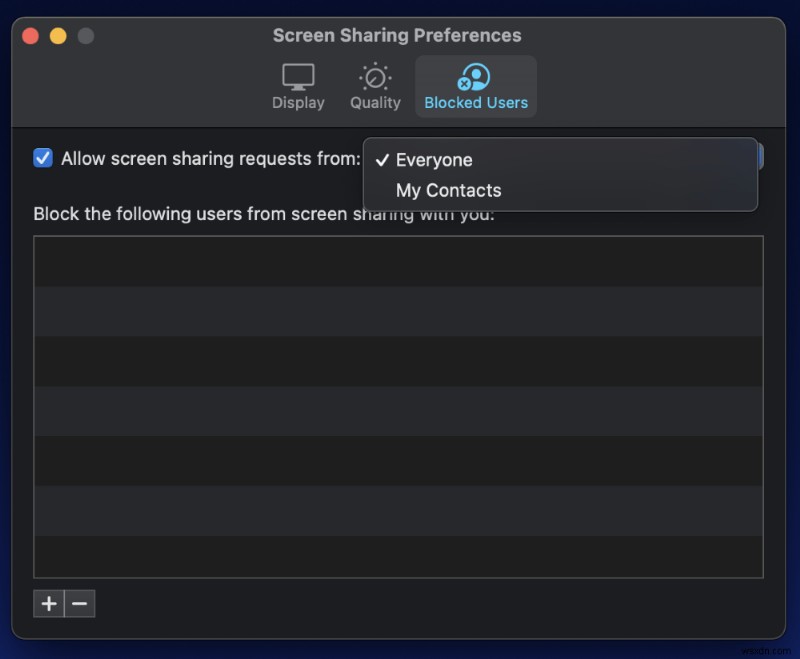Choose My Contacts from the dropdown
The image size is (800, 659).
point(448,190)
